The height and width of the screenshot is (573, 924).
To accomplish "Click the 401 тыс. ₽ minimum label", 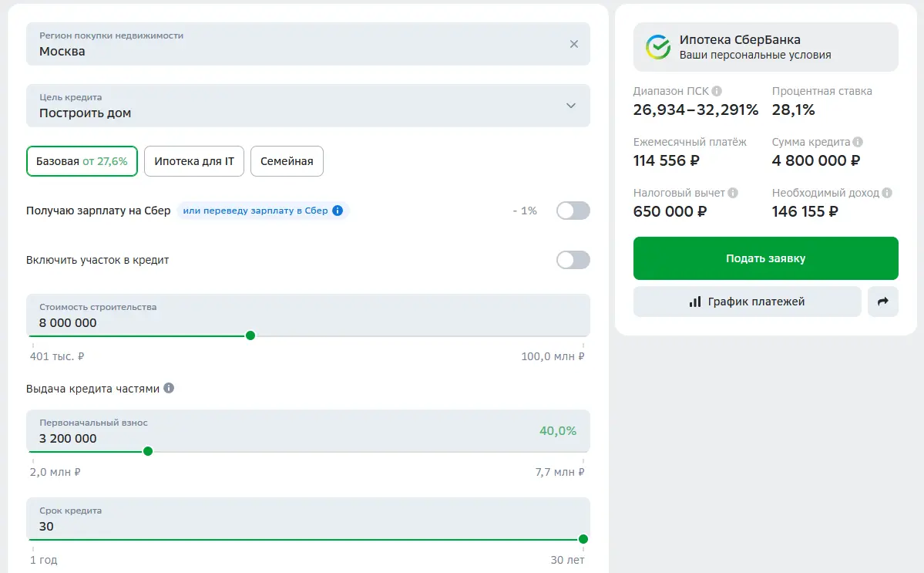I will 57,356.
